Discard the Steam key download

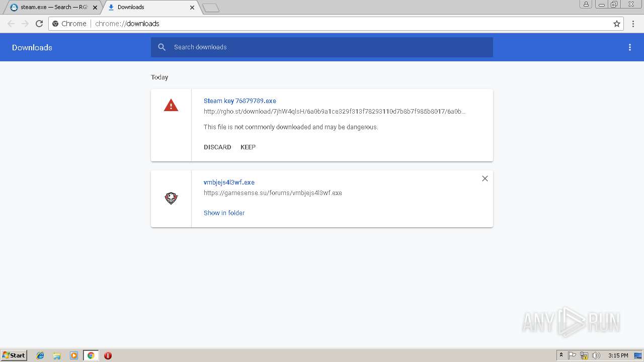pyautogui.click(x=217, y=147)
